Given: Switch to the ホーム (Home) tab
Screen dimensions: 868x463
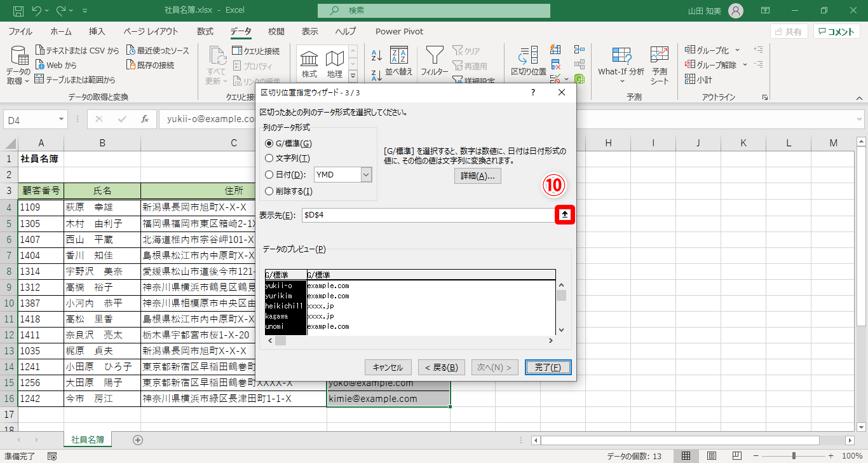Looking at the screenshot, I should [x=61, y=31].
